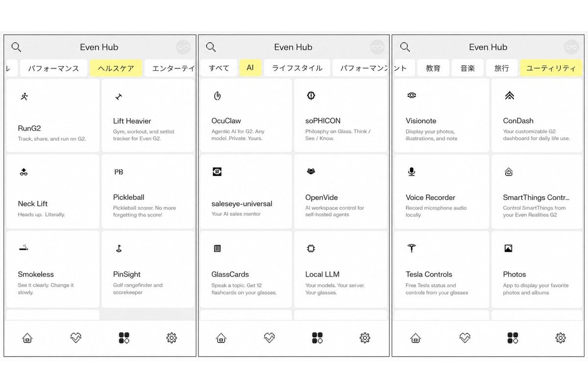Open the Visionote app title
Viewport: 588px width, 392px height.
[421, 121]
